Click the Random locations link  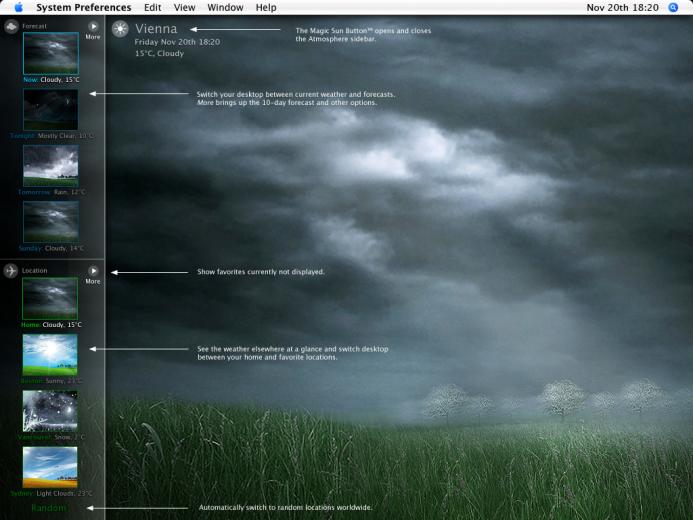(x=48, y=508)
